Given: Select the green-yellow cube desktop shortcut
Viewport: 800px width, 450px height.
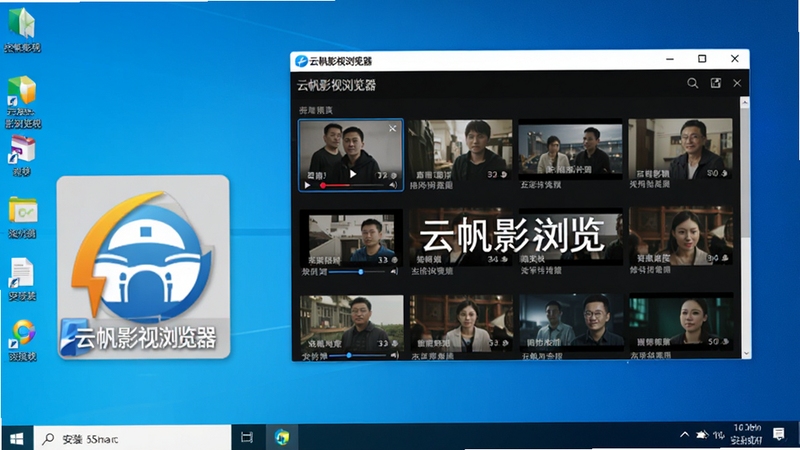Looking at the screenshot, I should (x=22, y=102).
